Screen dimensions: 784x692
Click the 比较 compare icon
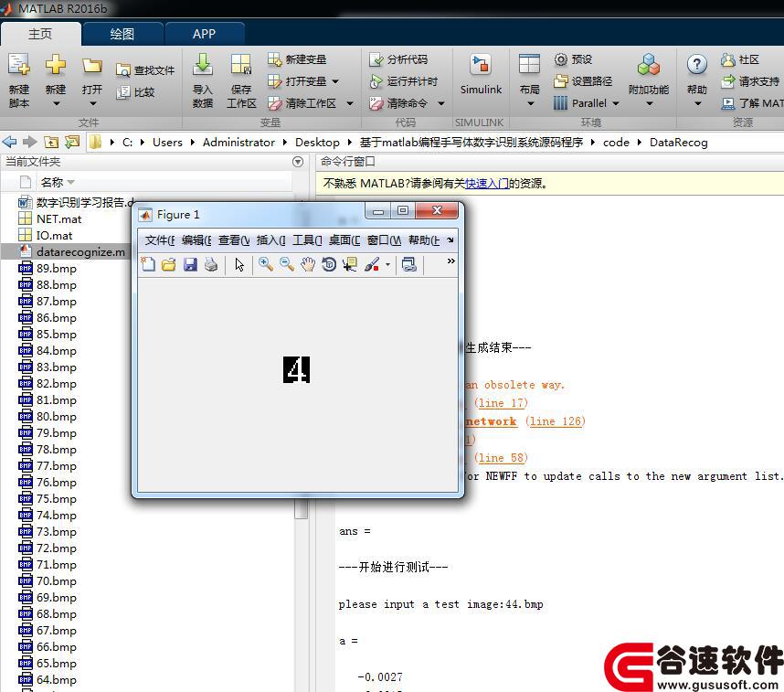tap(123, 92)
